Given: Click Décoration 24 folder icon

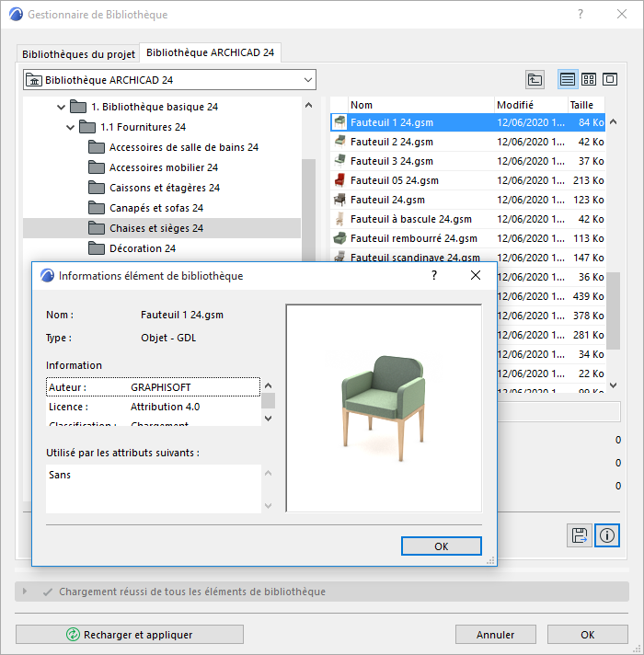Looking at the screenshot, I should (97, 248).
